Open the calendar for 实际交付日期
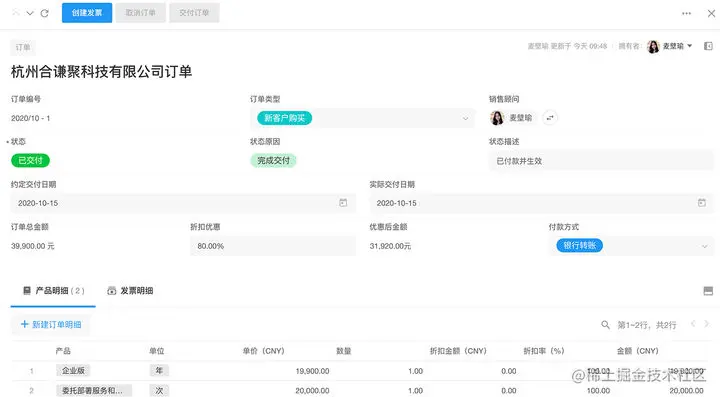720x397 pixels. [702, 203]
